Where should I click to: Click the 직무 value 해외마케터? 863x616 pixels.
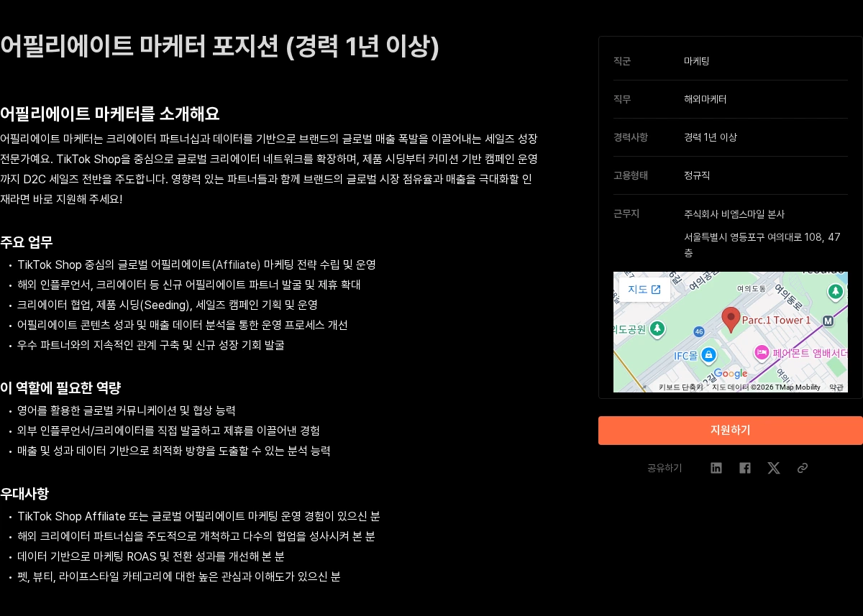(706, 99)
